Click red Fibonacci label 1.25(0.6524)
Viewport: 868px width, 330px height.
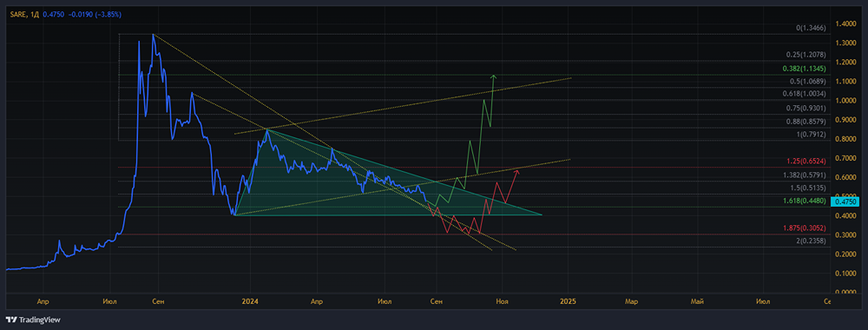[x=807, y=162]
